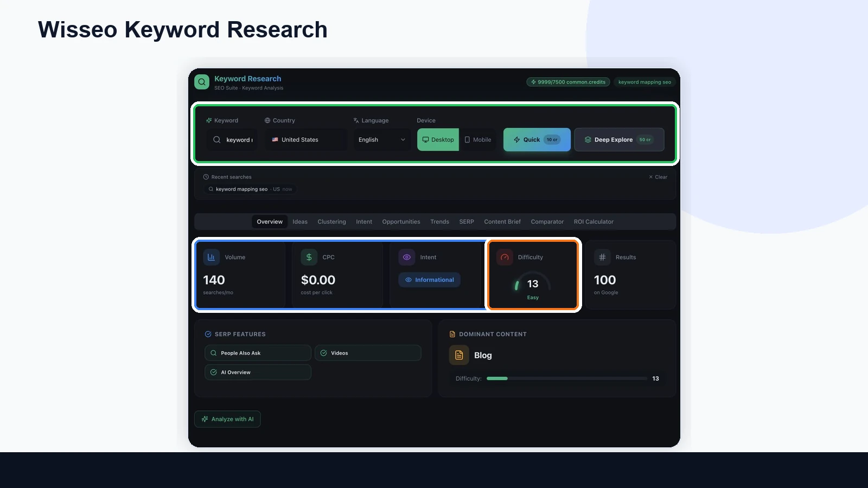Open the Comparator tab
Screen dimensions: 868x488
[x=547, y=222]
